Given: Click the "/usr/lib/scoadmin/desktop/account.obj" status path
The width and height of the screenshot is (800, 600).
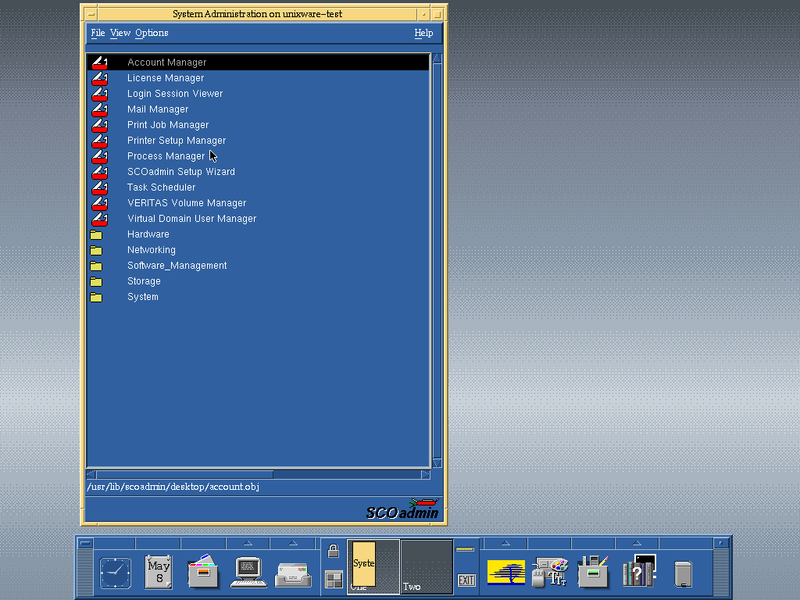Looking at the screenshot, I should (173, 487).
